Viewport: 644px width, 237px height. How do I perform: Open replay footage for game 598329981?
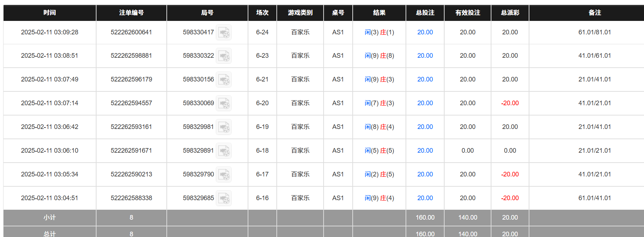point(224,127)
